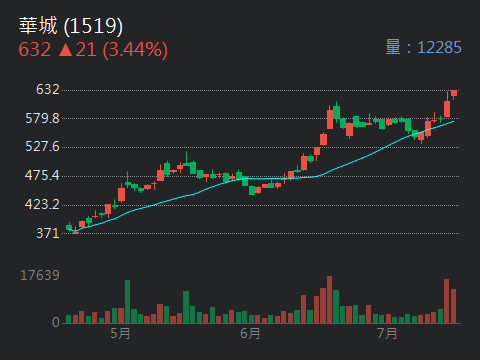The width and height of the screenshot is (480, 360).
Task: Click the 5月 date axis label
Action: click(120, 333)
